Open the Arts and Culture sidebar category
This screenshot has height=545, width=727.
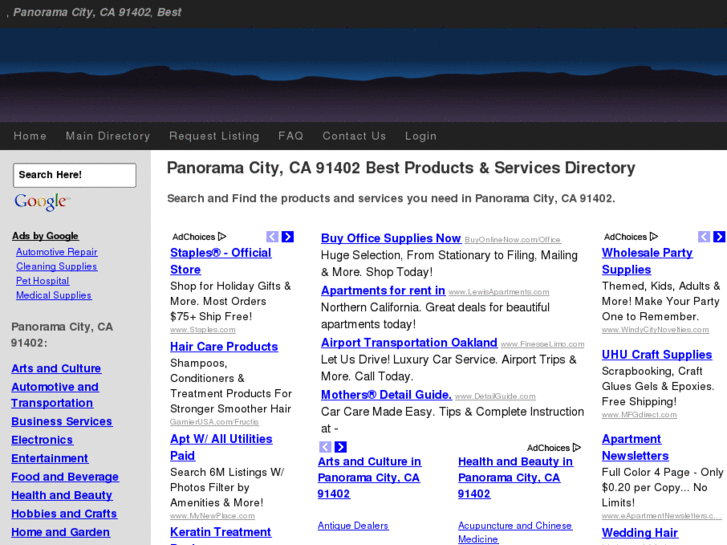pyautogui.click(x=56, y=368)
